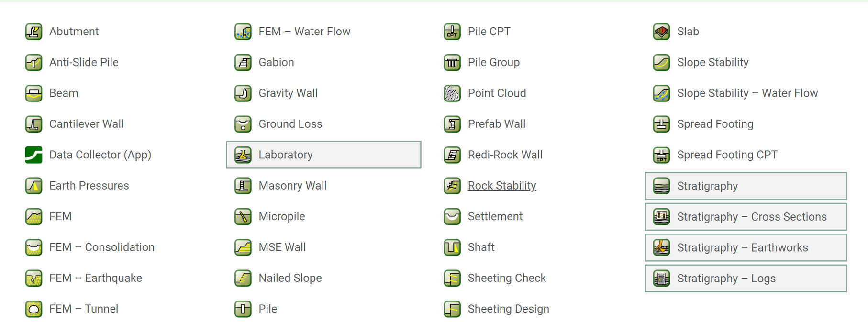The image size is (868, 335).
Task: Select the Laboratory program box
Action: [x=323, y=155]
